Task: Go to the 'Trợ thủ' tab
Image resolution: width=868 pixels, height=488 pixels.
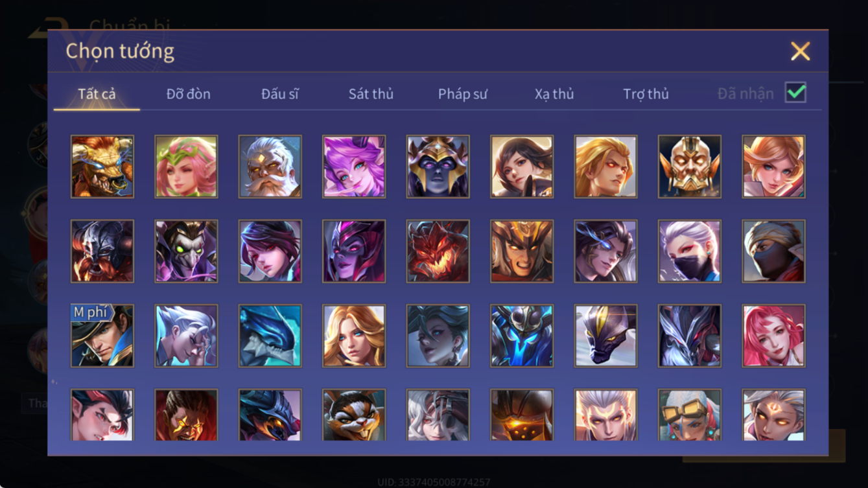Action: [646, 94]
